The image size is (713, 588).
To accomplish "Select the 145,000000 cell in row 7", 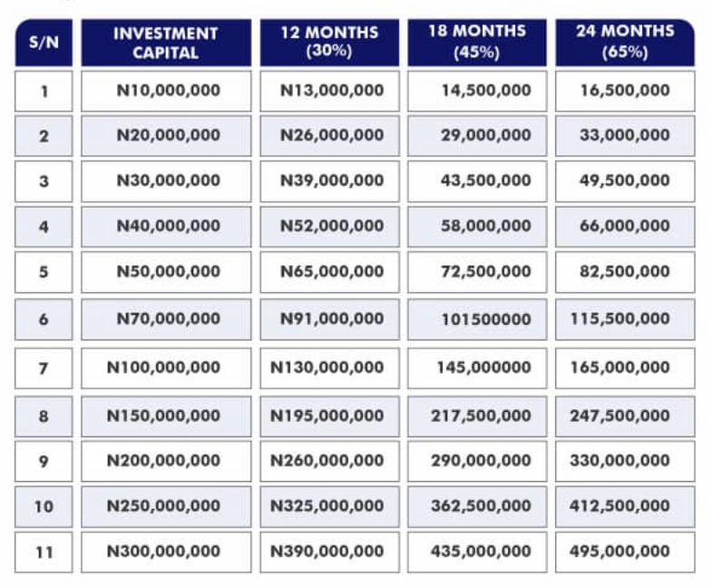I will click(x=477, y=368).
